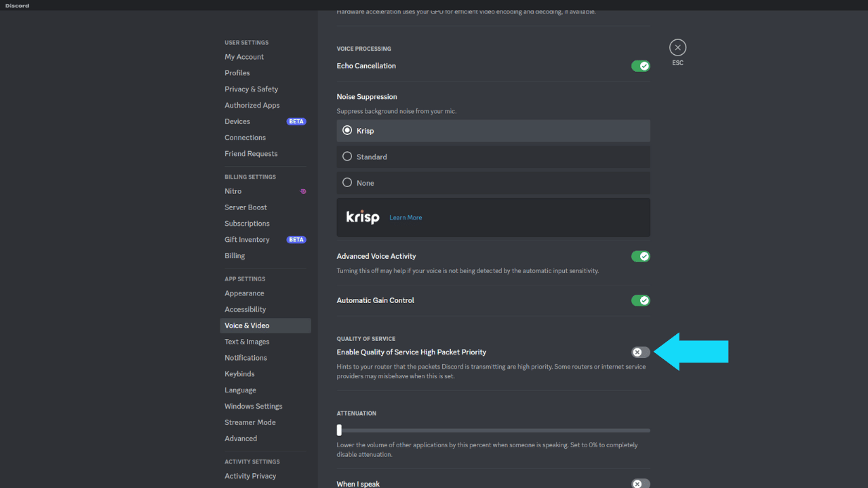
Task: Switch off Automatic Gain Control
Action: pos(641,300)
